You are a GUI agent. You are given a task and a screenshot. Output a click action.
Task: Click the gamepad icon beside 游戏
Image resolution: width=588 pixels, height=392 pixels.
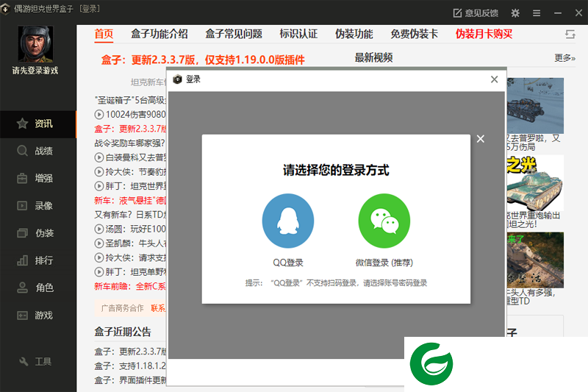[x=22, y=316]
